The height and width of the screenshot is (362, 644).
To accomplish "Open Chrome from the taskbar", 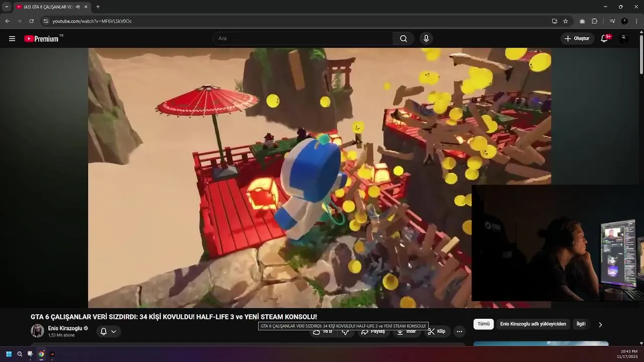I will [x=41, y=354].
